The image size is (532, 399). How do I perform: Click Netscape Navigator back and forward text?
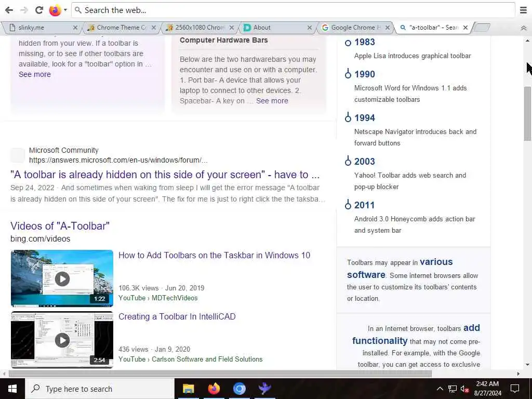(415, 137)
